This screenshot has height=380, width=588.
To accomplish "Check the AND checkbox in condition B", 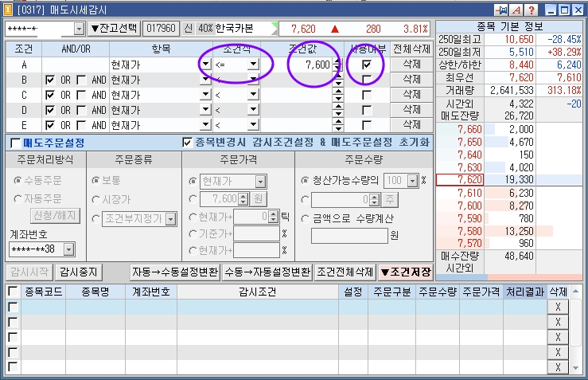I will (x=81, y=80).
